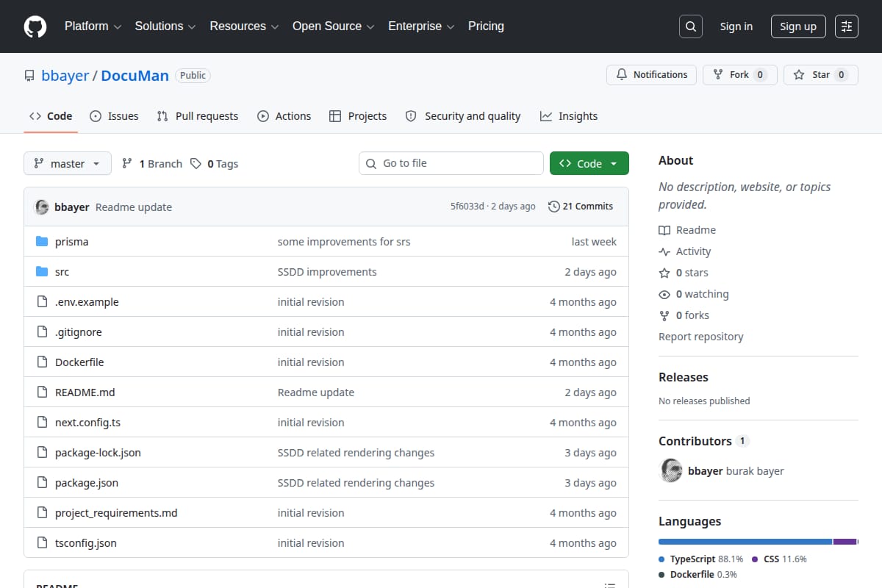882x588 pixels.
Task: Switch to the Issues tab
Action: tap(114, 116)
